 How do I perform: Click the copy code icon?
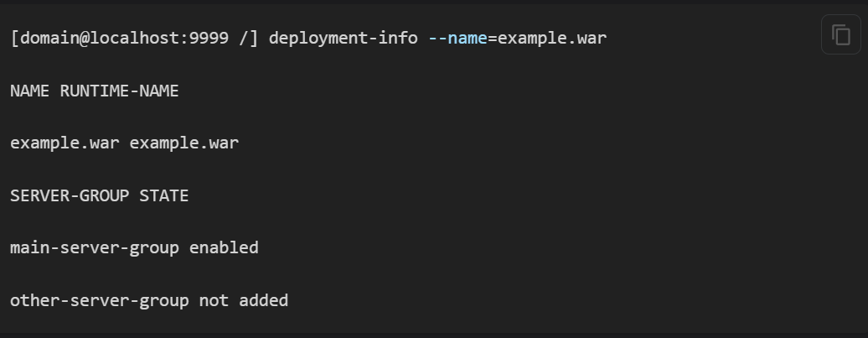[840, 34]
